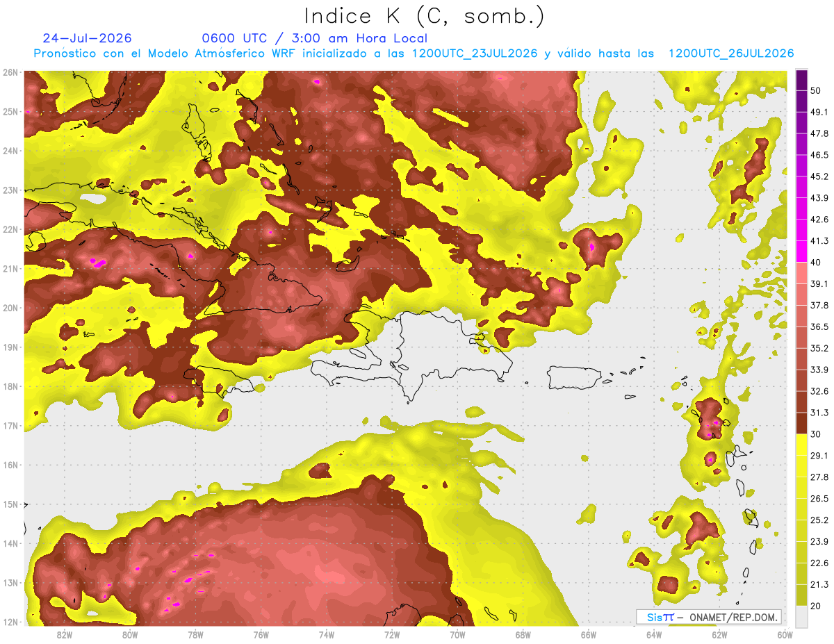Click the longitude axis label '70W'
This screenshot has width=834, height=644.
coord(457,634)
